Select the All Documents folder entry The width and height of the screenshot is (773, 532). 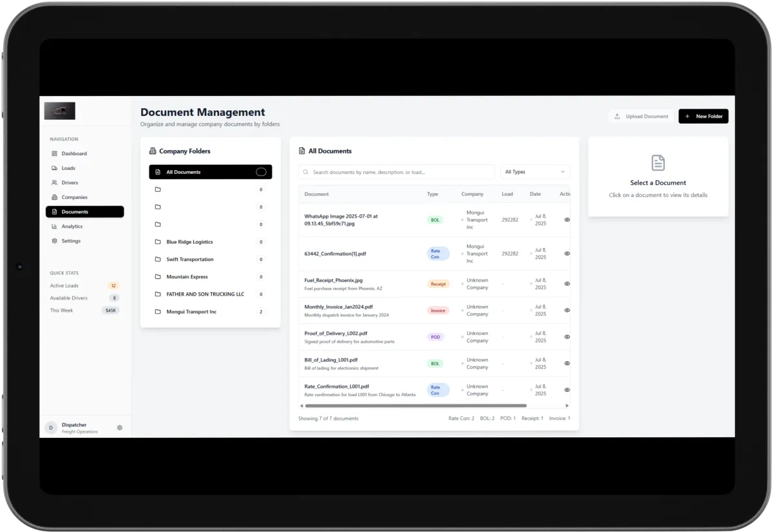(x=211, y=172)
